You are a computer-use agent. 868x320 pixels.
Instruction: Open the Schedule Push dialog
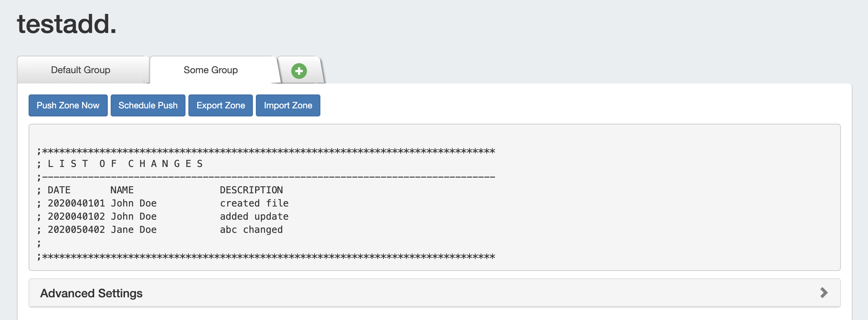coord(148,105)
